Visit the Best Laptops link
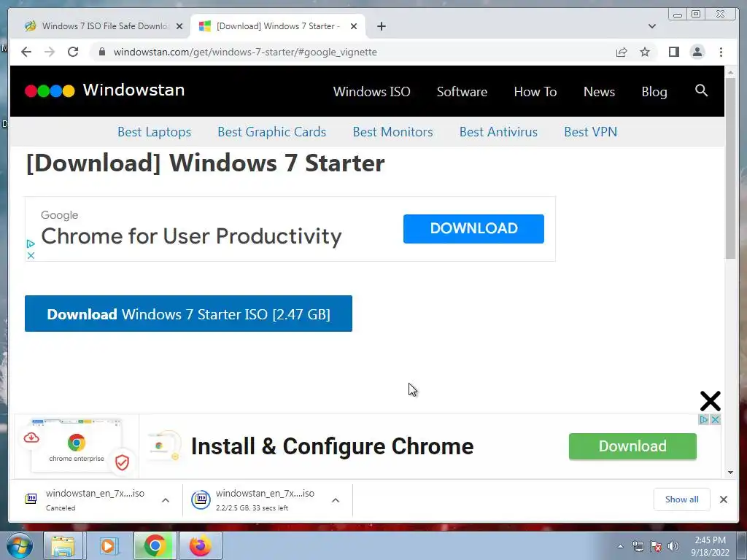Screen dimensions: 747x560 point(155,132)
